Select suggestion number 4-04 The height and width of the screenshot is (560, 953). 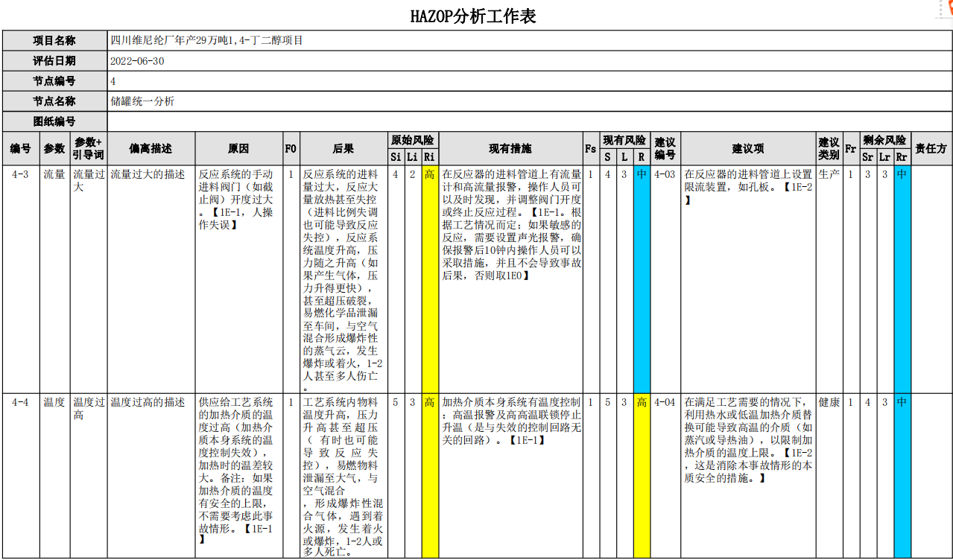(665, 476)
